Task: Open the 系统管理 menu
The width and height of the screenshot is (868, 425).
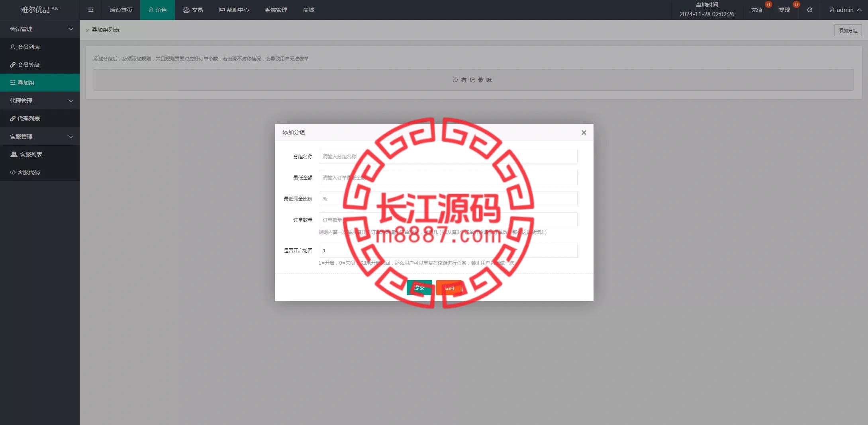Action: [x=276, y=10]
